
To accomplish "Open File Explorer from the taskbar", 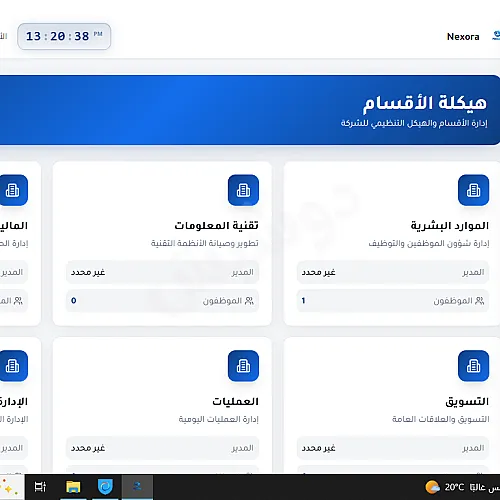I will point(73,487).
